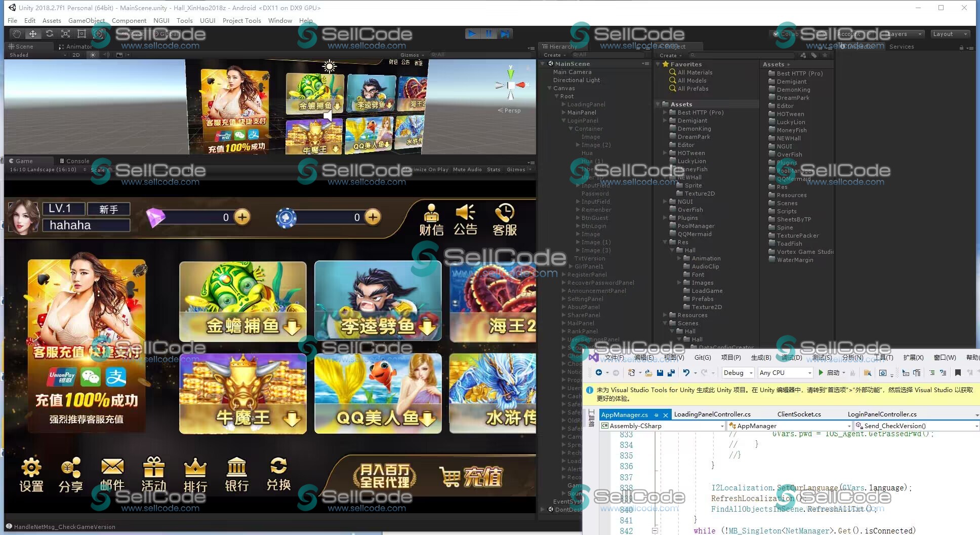Select the Rotate tool
This screenshot has height=535, width=980.
click(49, 34)
